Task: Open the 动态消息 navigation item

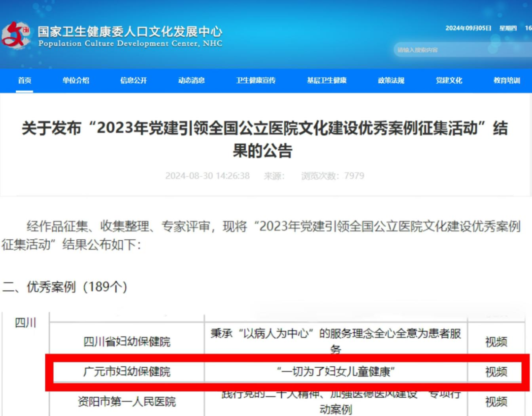Action: [x=191, y=80]
